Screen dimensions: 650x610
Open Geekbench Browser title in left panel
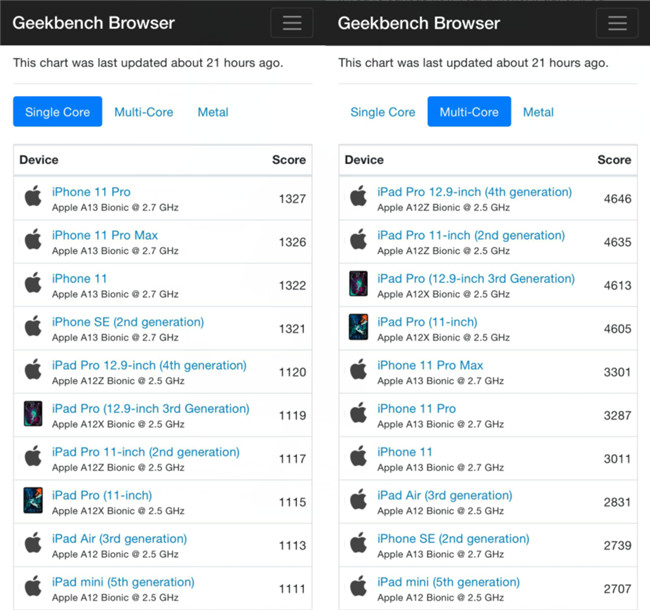coord(94,23)
